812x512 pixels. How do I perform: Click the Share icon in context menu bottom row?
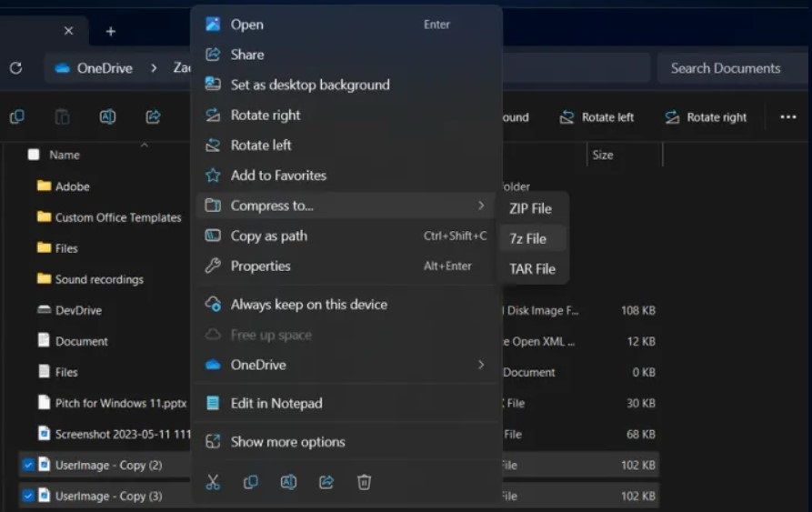(326, 482)
